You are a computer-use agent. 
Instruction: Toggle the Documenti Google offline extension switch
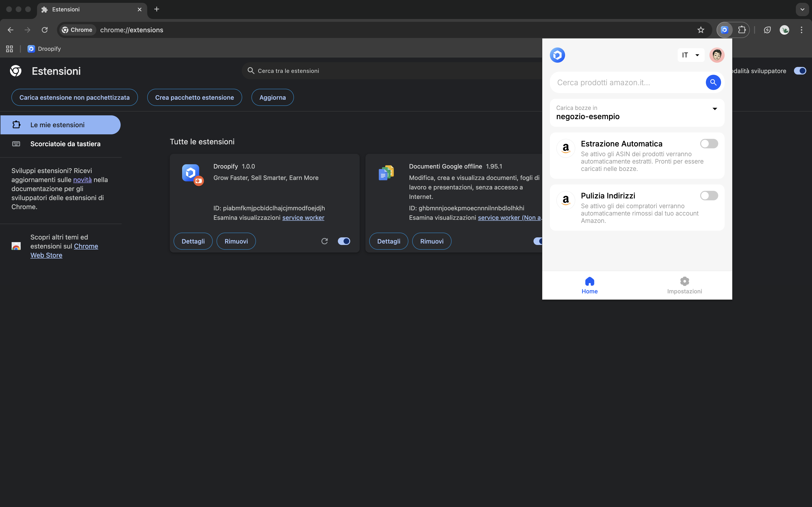pyautogui.click(x=538, y=241)
